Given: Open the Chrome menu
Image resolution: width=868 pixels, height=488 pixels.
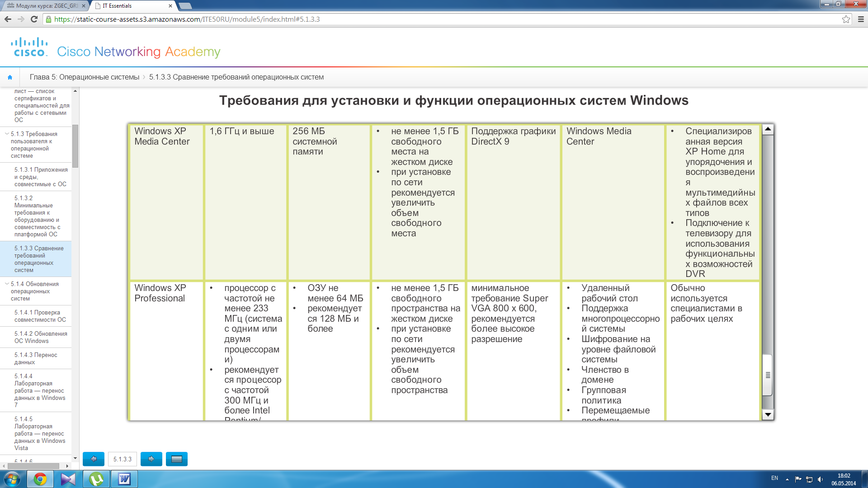Looking at the screenshot, I should (x=861, y=19).
